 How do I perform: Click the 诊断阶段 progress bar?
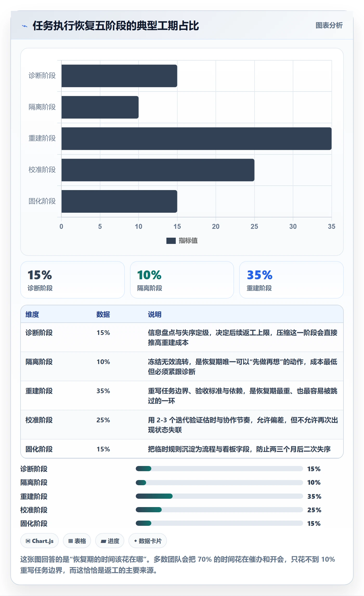tap(219, 469)
